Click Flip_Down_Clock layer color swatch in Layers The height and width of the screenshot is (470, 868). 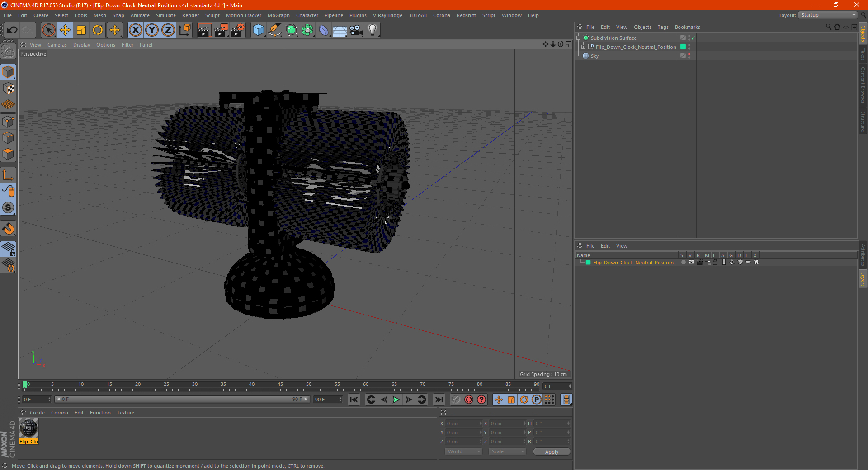click(588, 263)
